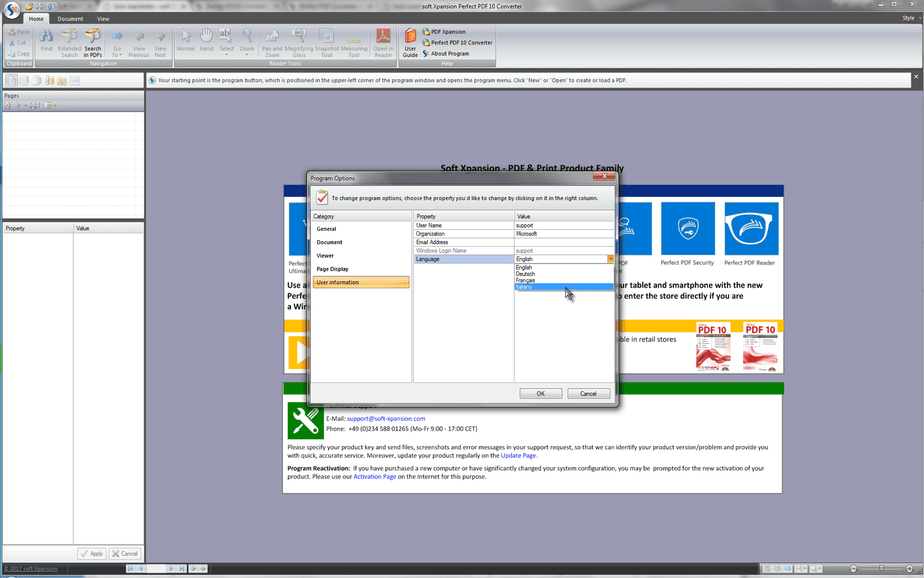This screenshot has height=578, width=924.
Task: Open Search in PDFs tool
Action: (92, 43)
